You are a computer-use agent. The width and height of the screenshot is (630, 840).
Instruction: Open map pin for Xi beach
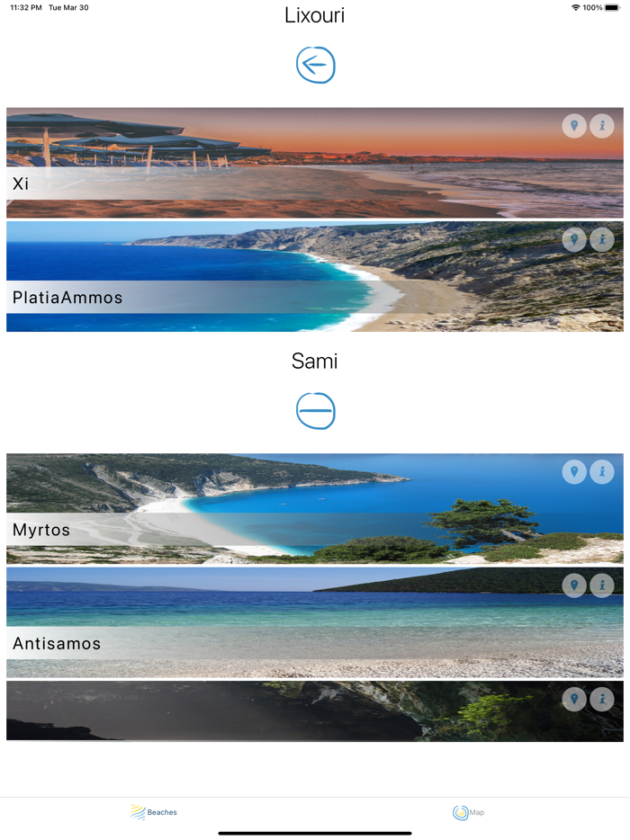point(573,126)
